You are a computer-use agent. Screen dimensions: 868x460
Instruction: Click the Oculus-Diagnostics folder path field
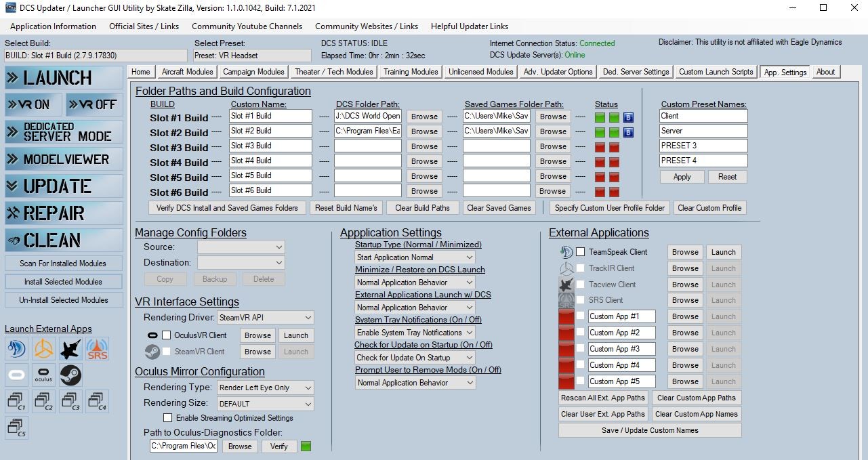[184, 446]
